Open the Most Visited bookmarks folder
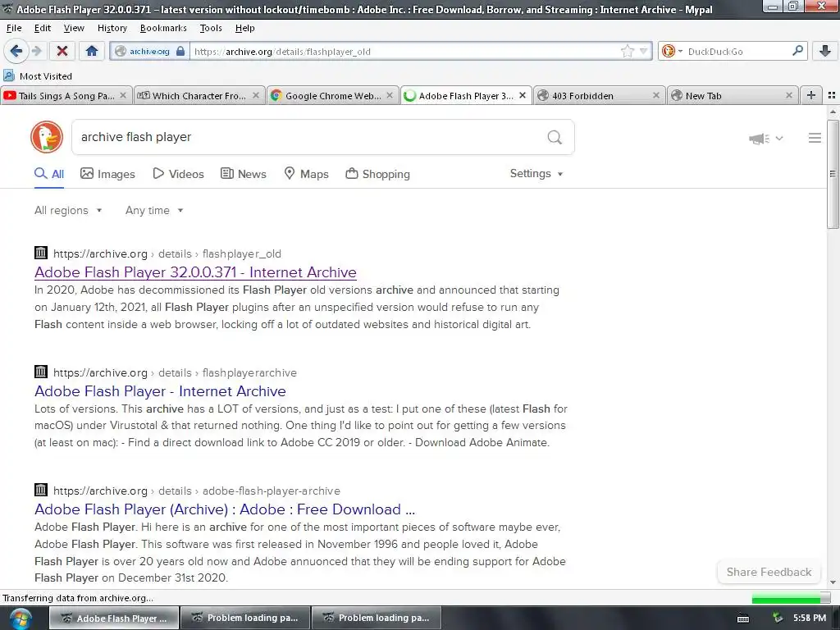 [x=38, y=76]
